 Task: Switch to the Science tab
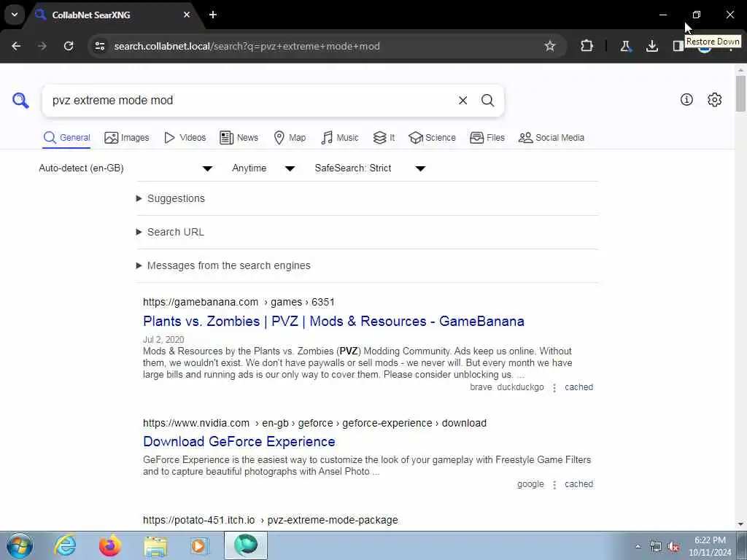click(x=432, y=138)
